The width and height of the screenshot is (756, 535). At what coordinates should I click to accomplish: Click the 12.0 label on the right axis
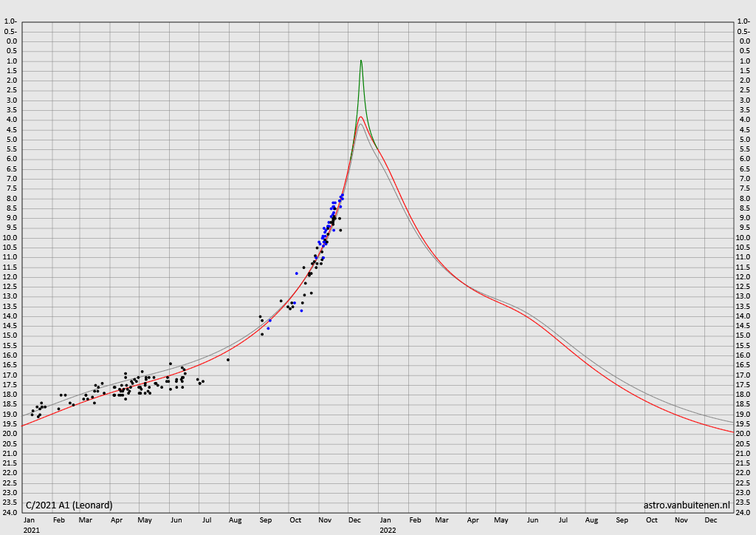[744, 277]
